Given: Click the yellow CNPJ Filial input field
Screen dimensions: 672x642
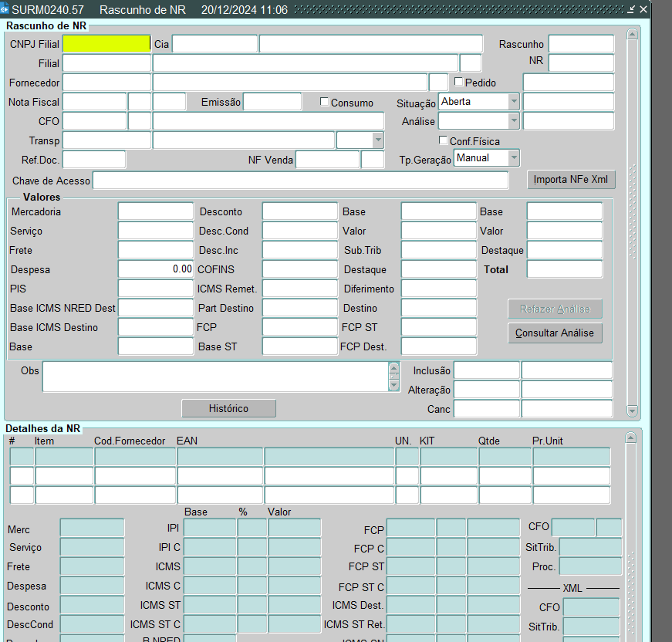Looking at the screenshot, I should 106,44.
